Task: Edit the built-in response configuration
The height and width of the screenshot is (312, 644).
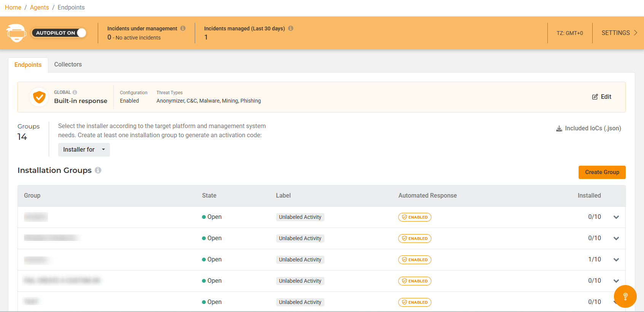Action: (602, 97)
